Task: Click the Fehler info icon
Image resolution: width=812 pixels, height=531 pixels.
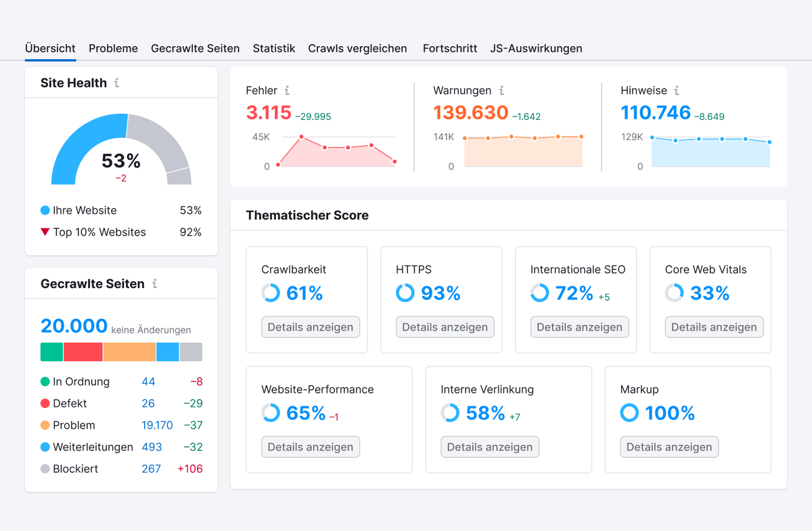Action: pos(286,90)
